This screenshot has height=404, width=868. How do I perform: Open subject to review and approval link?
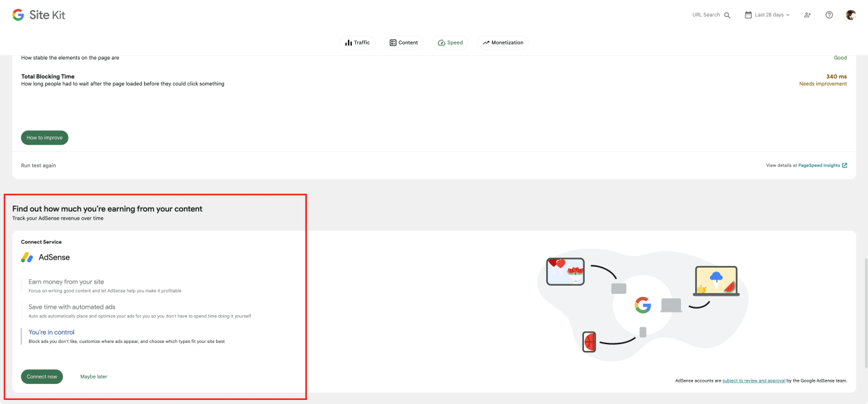[x=754, y=380]
